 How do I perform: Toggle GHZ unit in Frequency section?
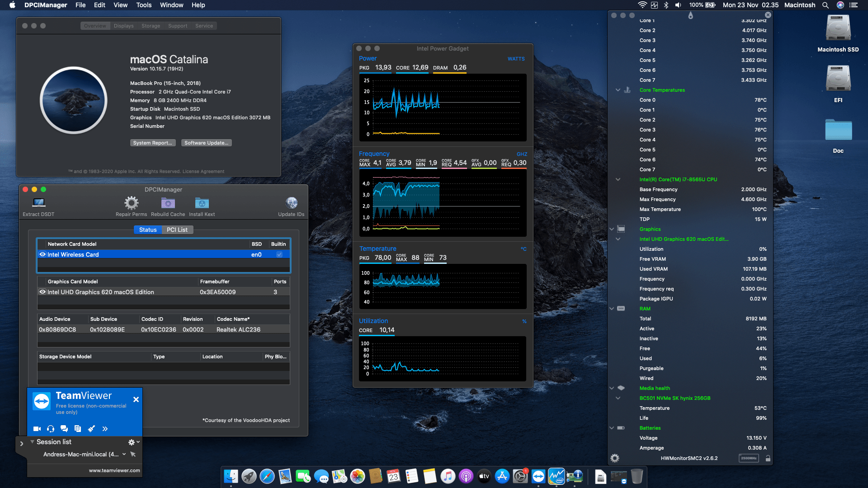(522, 154)
